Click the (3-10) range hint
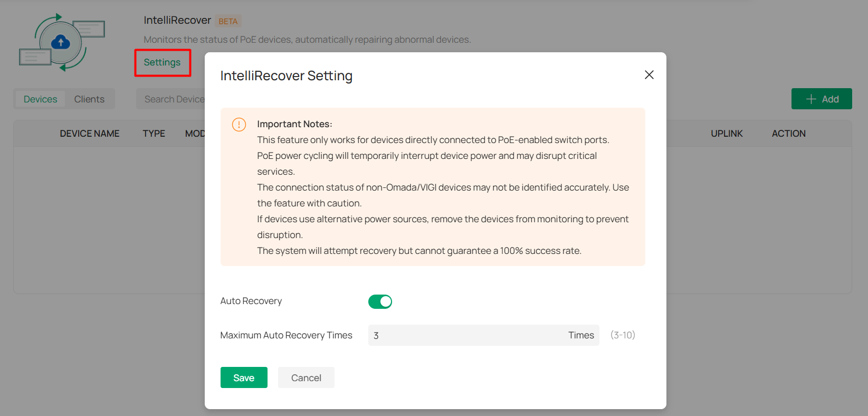This screenshot has width=868, height=416. pyautogui.click(x=623, y=335)
